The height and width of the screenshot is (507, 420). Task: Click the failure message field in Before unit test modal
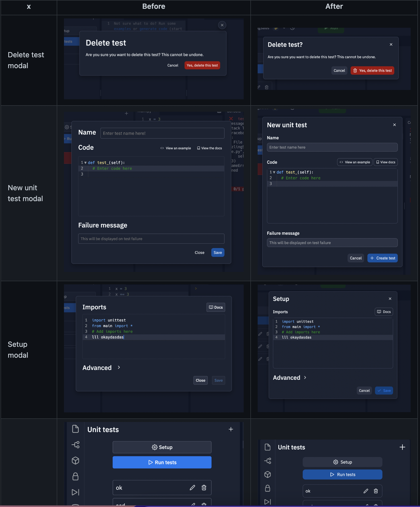151,239
